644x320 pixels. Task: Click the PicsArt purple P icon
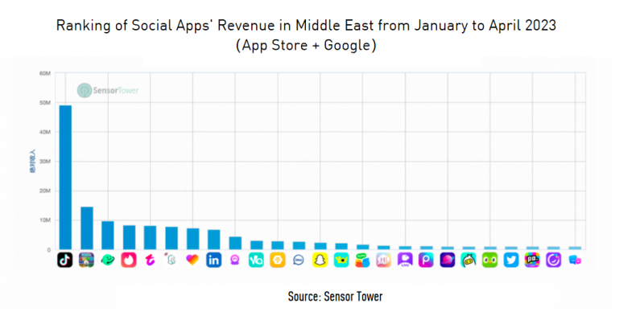click(x=426, y=260)
